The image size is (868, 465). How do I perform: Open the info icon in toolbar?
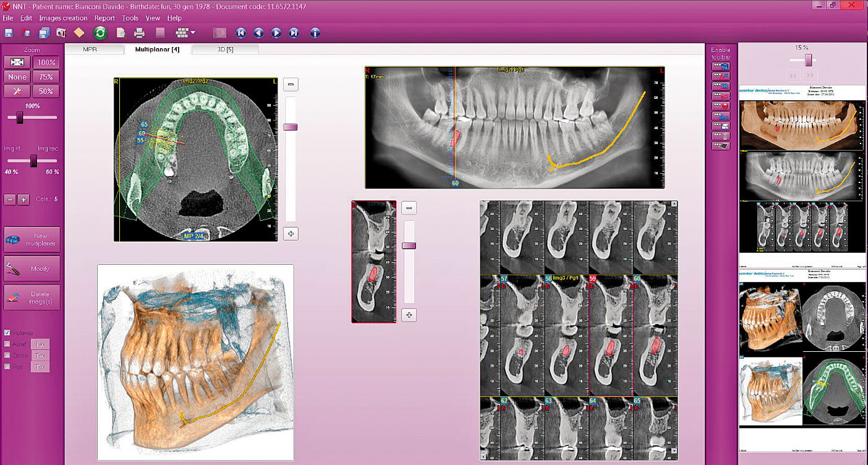(x=315, y=33)
